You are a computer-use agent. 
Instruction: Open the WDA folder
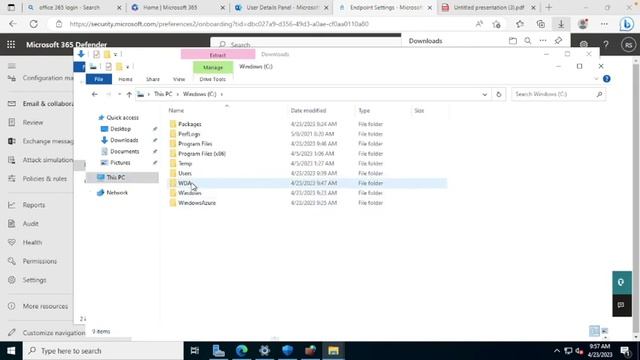pyautogui.click(x=184, y=183)
